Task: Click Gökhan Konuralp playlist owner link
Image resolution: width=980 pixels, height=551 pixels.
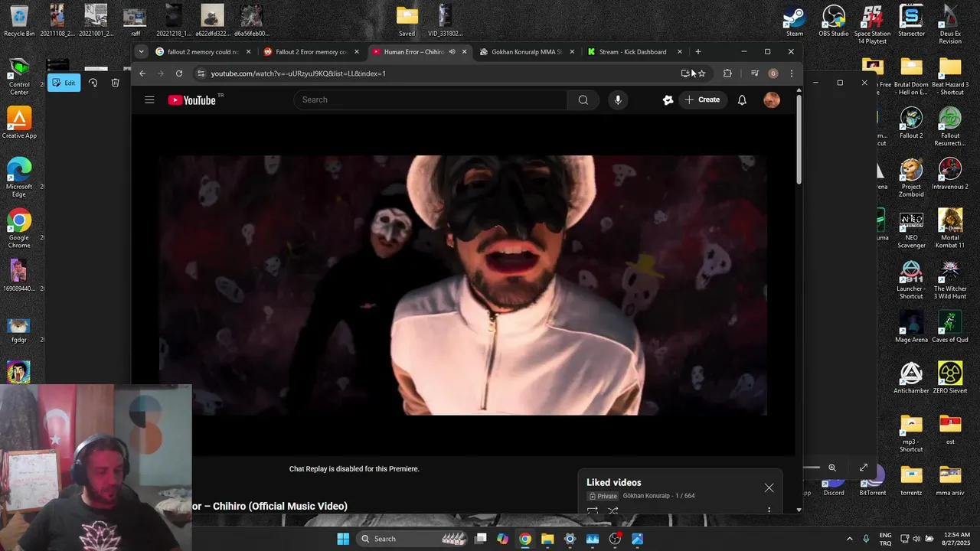Action: pos(646,496)
